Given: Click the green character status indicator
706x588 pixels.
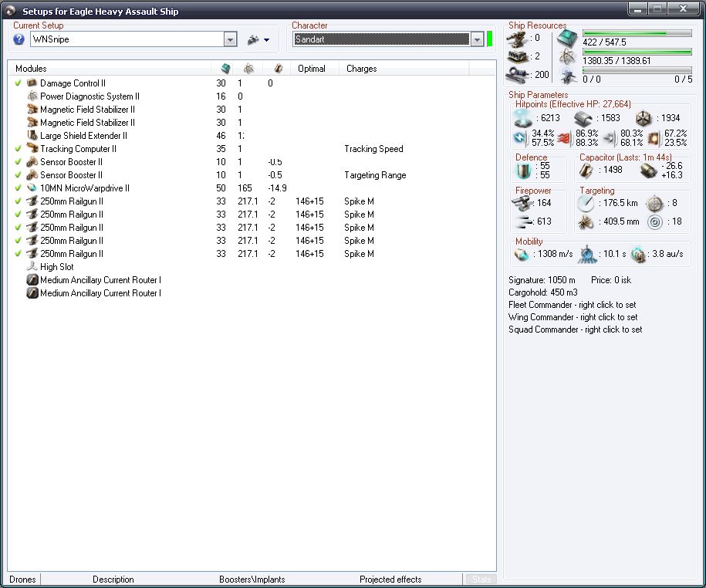Looking at the screenshot, I should click(x=489, y=39).
